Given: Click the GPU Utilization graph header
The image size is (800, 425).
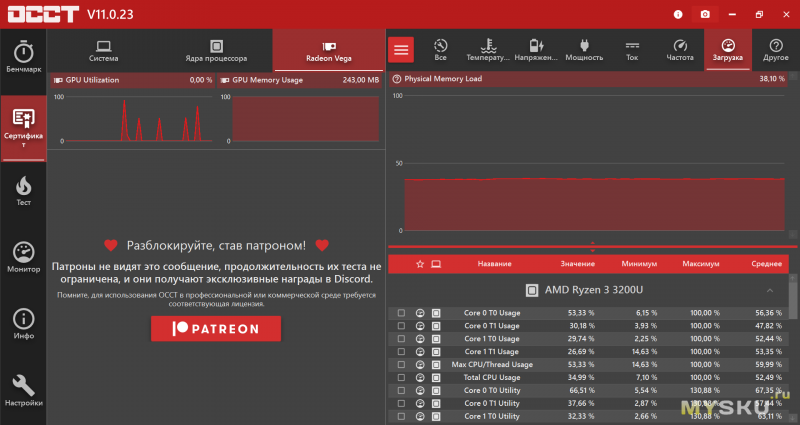Looking at the screenshot, I should tap(133, 80).
